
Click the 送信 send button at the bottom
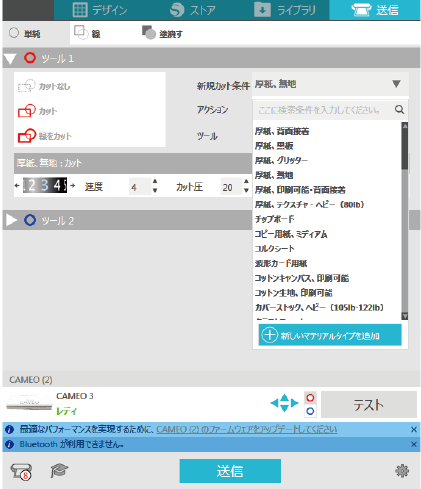[x=230, y=471]
